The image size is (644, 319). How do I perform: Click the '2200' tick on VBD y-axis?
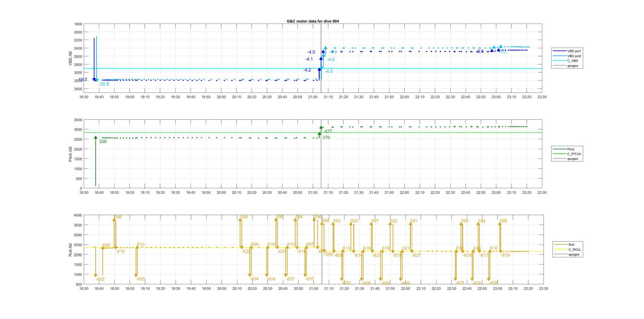[78, 40]
